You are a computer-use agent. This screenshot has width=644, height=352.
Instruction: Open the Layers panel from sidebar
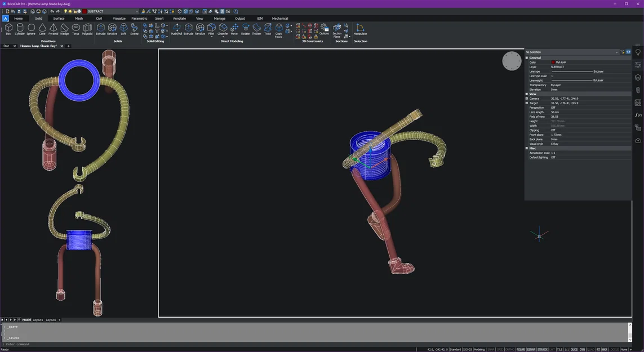(x=638, y=78)
